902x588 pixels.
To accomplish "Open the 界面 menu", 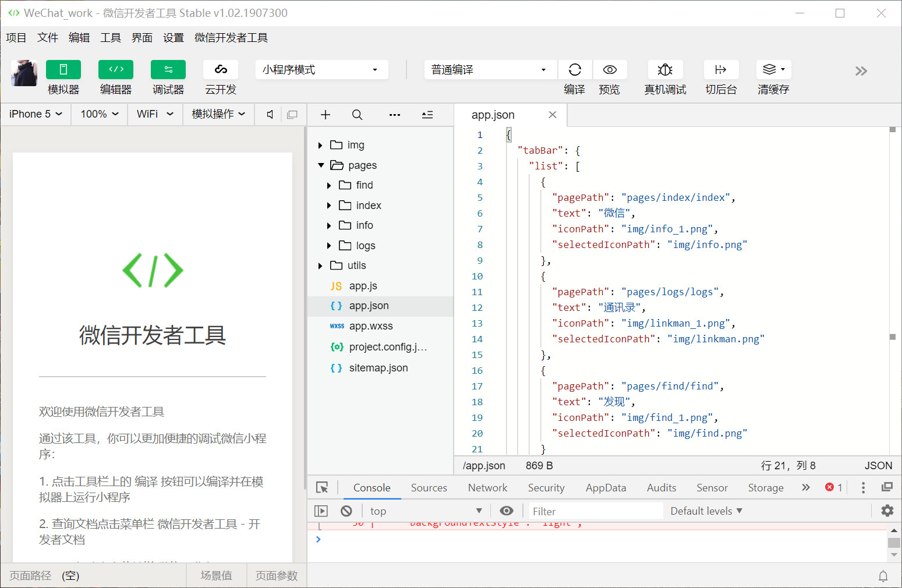I will pyautogui.click(x=142, y=38).
